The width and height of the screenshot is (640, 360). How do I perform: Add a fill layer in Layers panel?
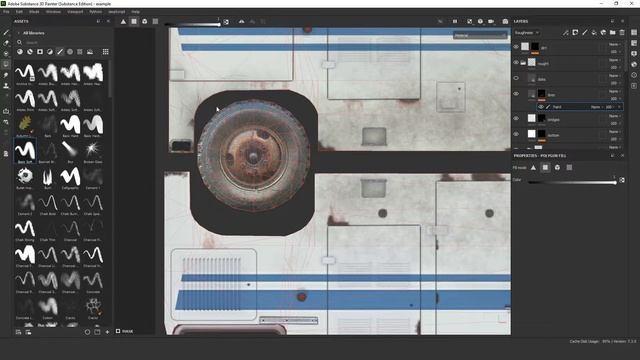594,33
